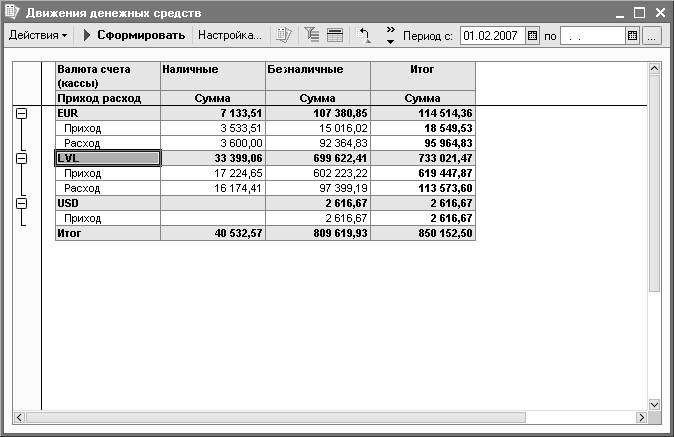Collapse the LVL group
Screen dimensions: 674x437
tap(21, 158)
